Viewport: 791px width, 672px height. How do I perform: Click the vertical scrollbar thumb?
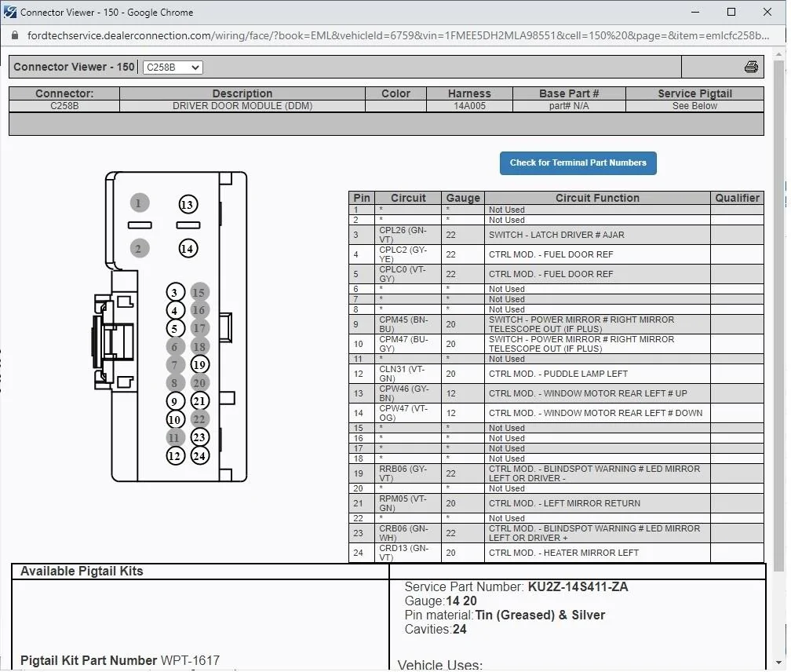click(779, 316)
